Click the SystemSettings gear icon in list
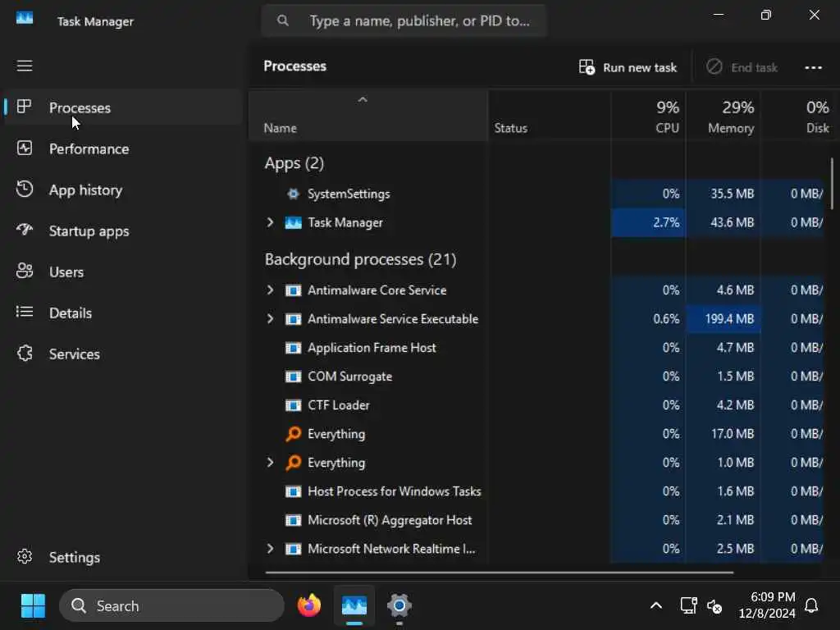This screenshot has width=840, height=630. [293, 194]
